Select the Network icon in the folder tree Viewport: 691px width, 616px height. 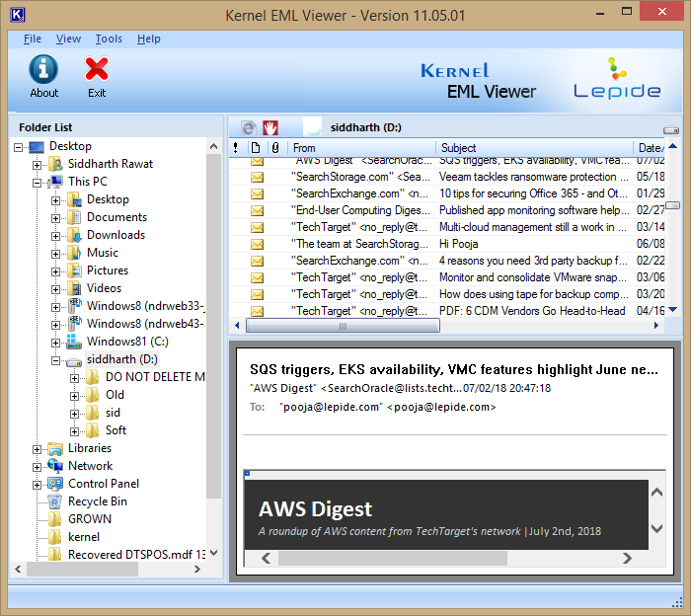pyautogui.click(x=55, y=465)
